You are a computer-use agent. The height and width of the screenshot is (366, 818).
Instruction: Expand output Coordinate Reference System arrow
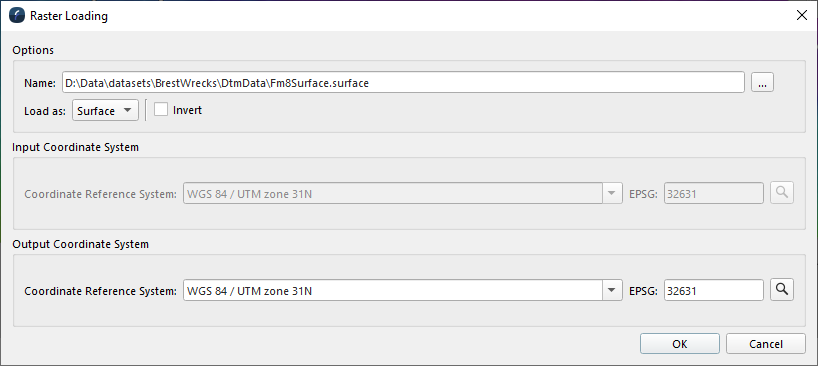[x=612, y=290]
